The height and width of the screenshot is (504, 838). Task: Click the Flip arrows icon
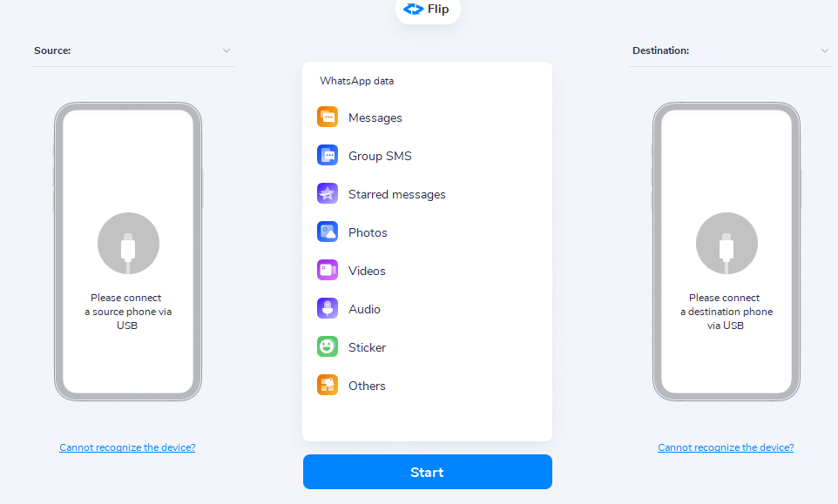pyautogui.click(x=413, y=9)
